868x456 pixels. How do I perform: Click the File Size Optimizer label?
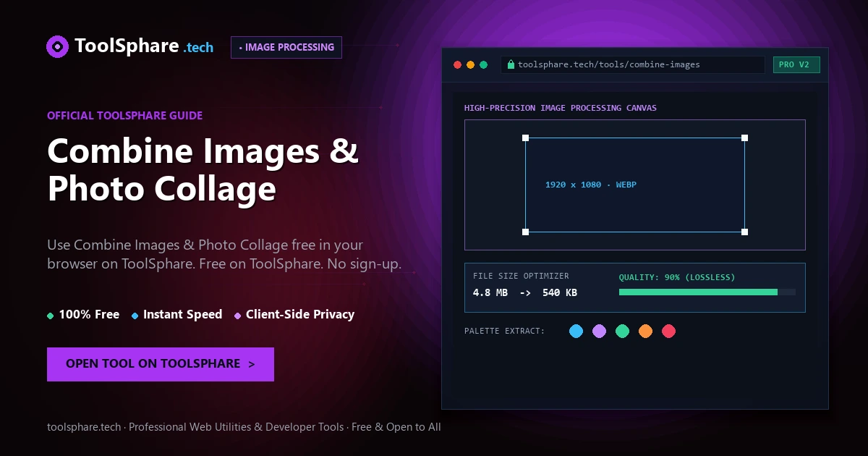point(521,276)
